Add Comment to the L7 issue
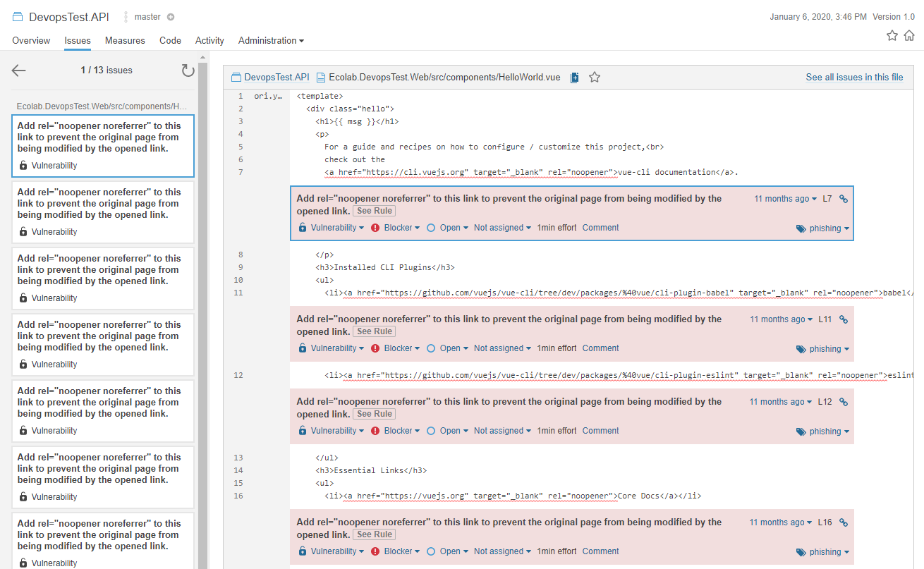The image size is (924, 569). [x=600, y=228]
